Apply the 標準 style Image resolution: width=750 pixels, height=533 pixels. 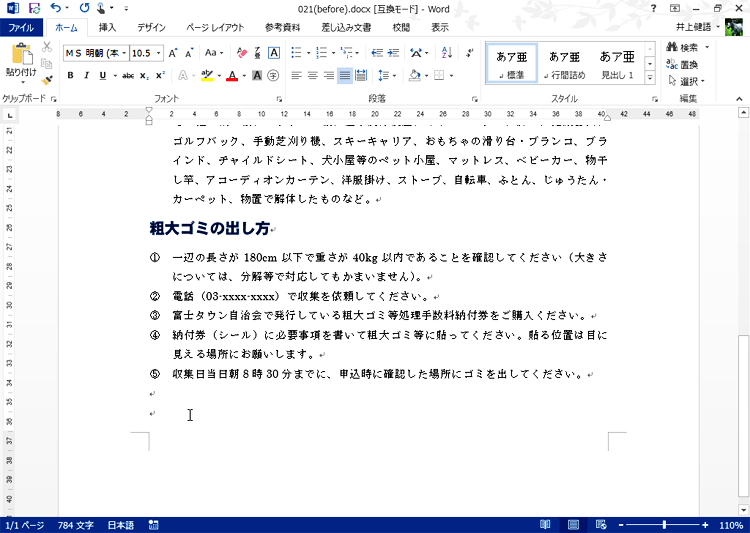pyautogui.click(x=512, y=64)
